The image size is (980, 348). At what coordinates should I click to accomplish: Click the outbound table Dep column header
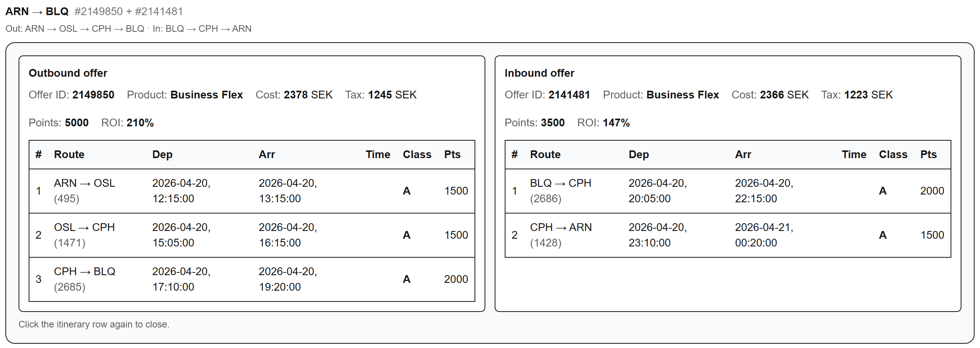(x=162, y=155)
